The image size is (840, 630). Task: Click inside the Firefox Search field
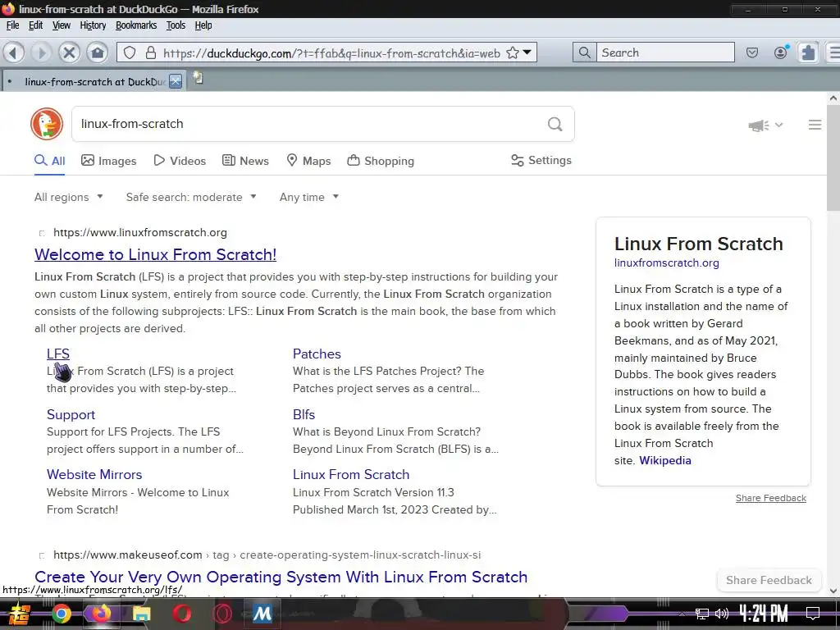coord(665,52)
